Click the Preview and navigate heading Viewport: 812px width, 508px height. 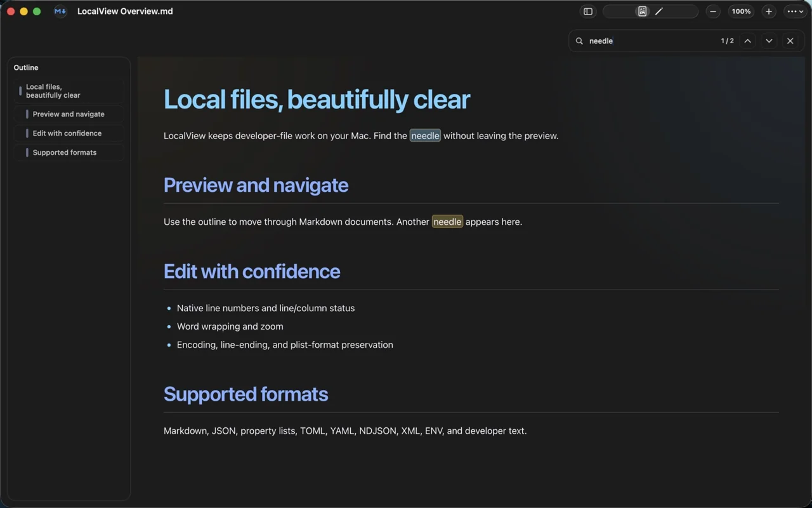click(x=256, y=185)
